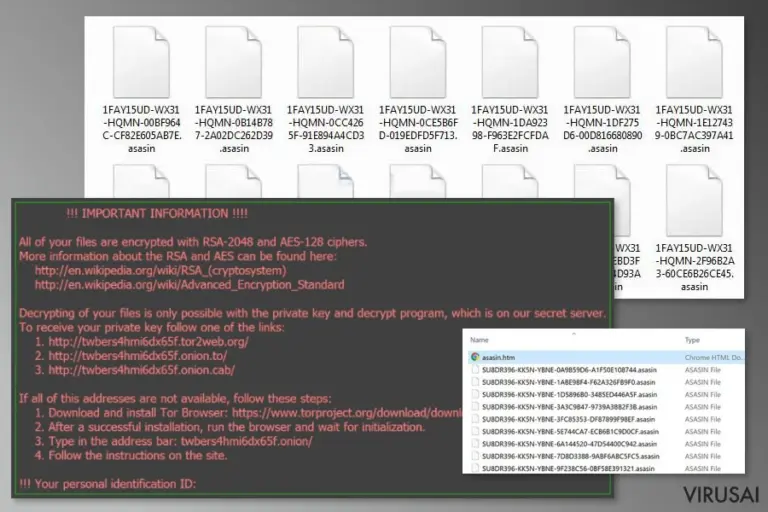Select file icon ending 1DA92398-F963E2FCFDAF.asasin
Viewport: 768px width, 512px height.
[x=510, y=62]
